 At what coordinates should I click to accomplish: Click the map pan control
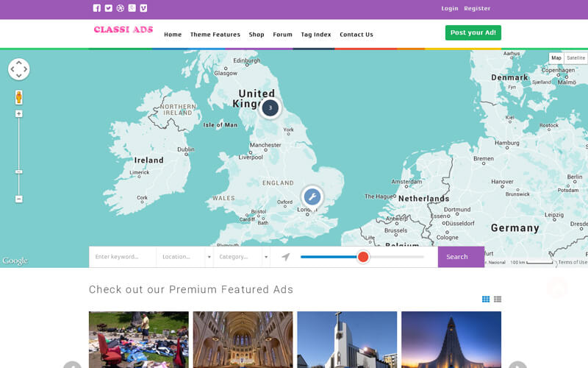point(19,69)
